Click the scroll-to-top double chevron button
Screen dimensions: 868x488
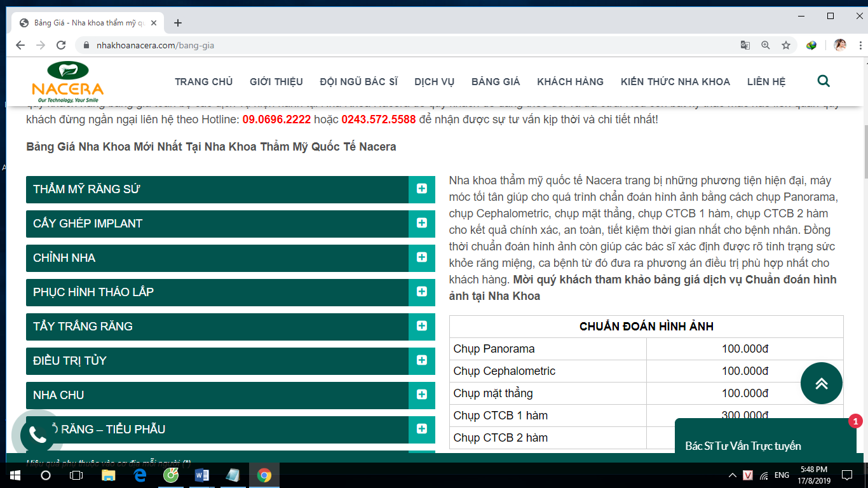click(821, 383)
